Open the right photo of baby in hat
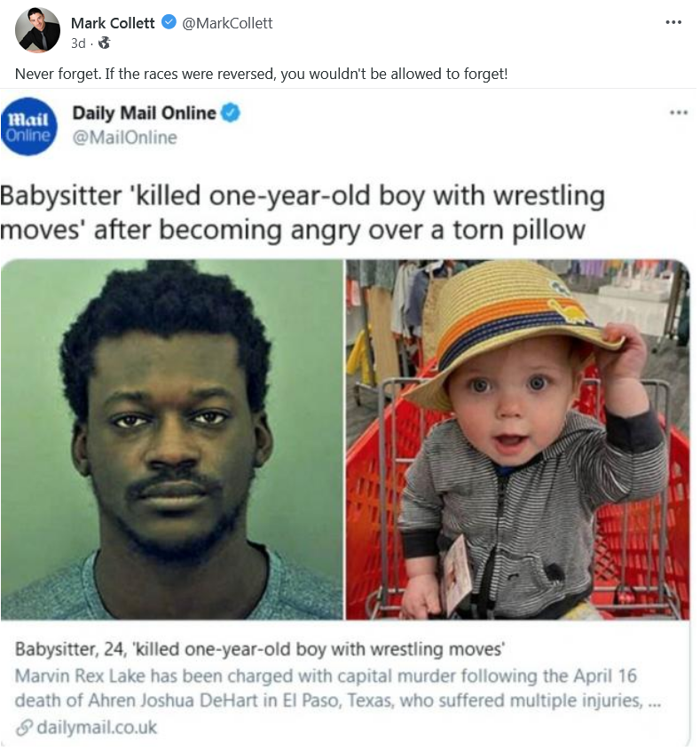The height and width of the screenshot is (751, 700). point(518,439)
